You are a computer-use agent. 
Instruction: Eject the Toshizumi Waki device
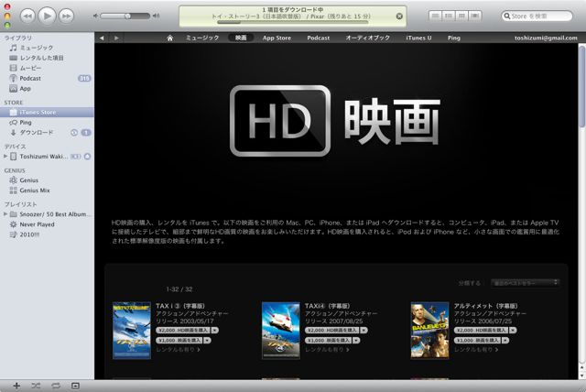88,157
